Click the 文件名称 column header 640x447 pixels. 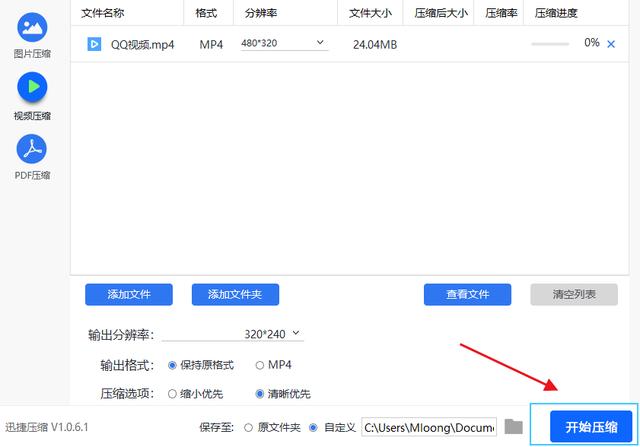pyautogui.click(x=102, y=13)
